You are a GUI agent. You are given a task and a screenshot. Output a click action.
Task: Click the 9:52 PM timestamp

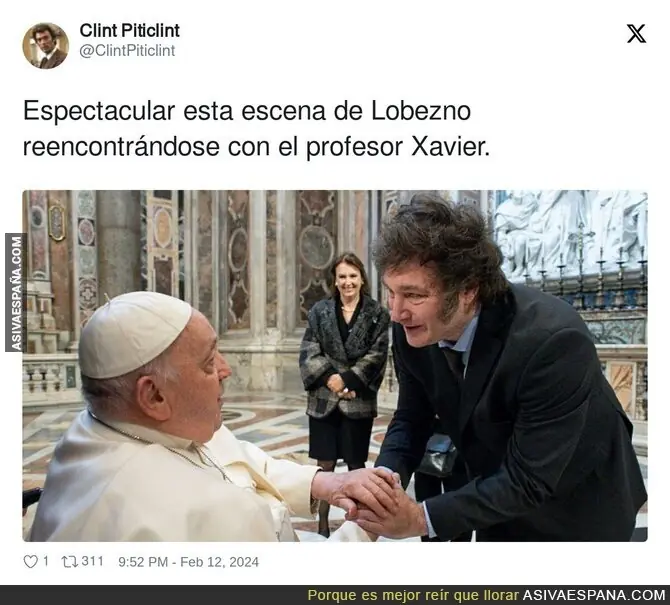click(x=143, y=562)
